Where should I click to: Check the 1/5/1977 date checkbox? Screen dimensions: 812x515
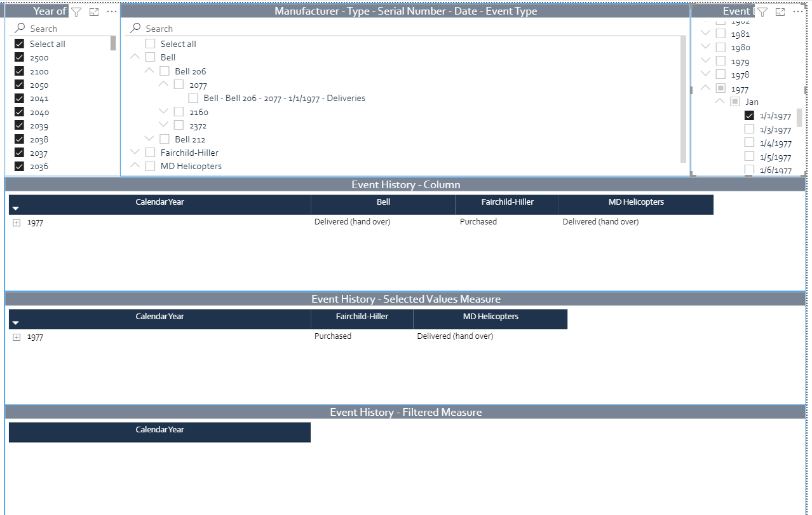pos(749,156)
